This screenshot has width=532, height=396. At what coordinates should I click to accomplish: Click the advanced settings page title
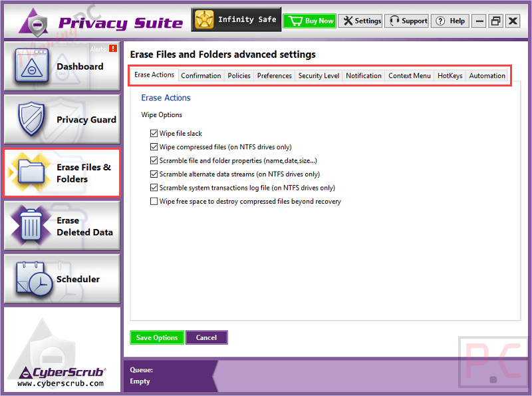point(223,55)
